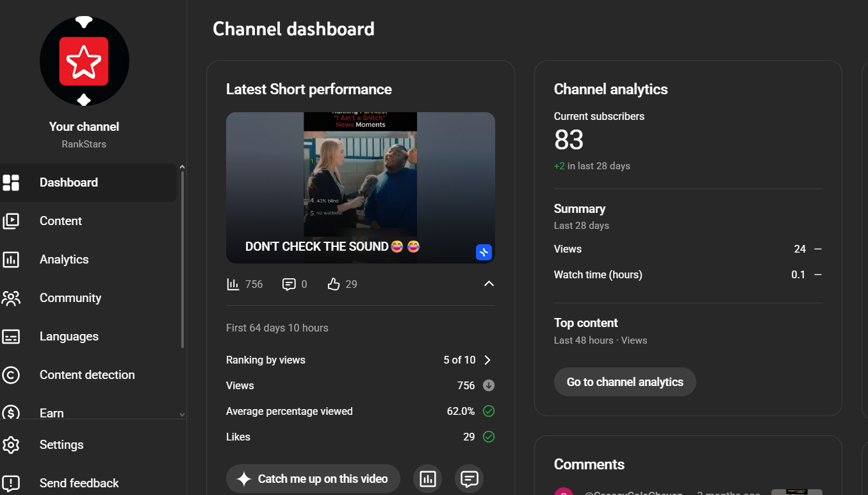Open the Community section

(x=87, y=298)
